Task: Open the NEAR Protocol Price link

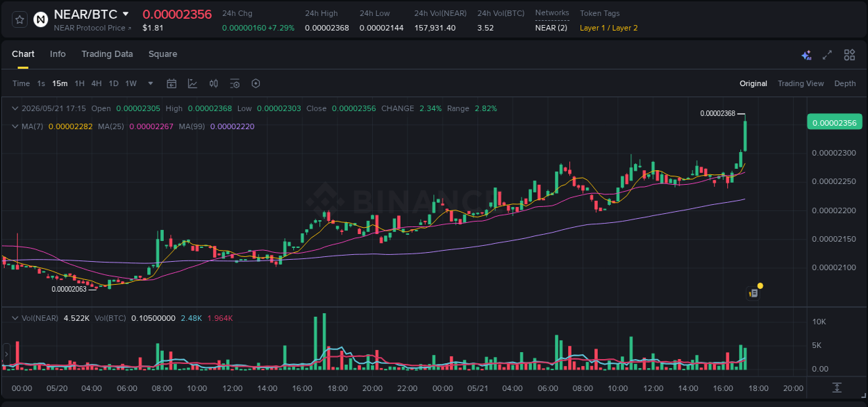Action: [x=92, y=28]
